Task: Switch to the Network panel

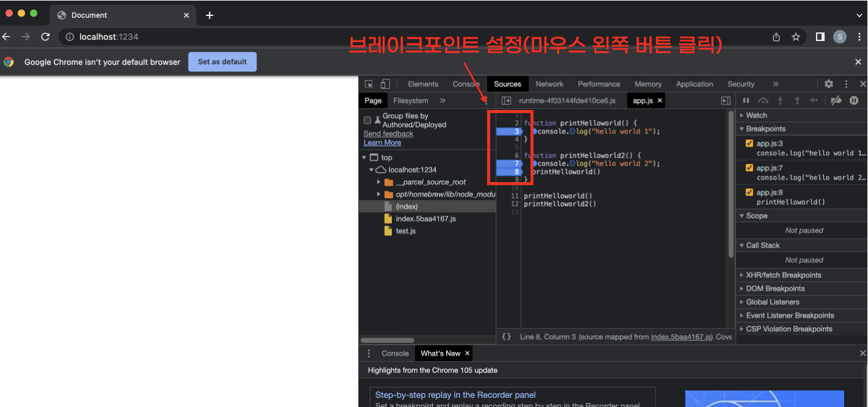Action: 549,84
